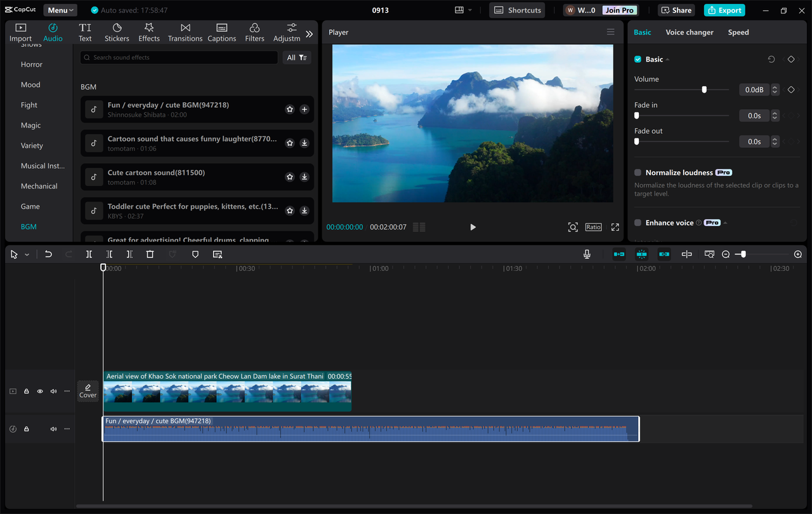Open the voiceover recording microphone tool
This screenshot has height=514, width=812.
coord(587,254)
